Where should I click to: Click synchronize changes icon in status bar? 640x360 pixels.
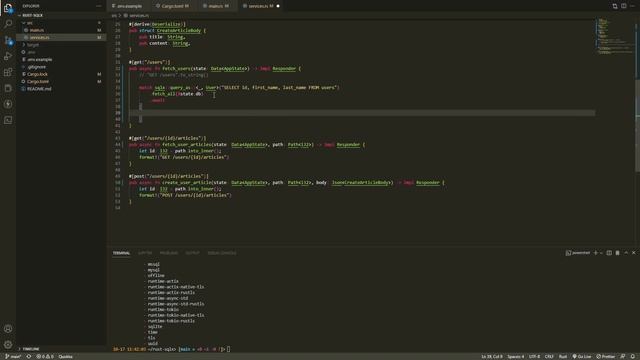[x=29, y=357]
